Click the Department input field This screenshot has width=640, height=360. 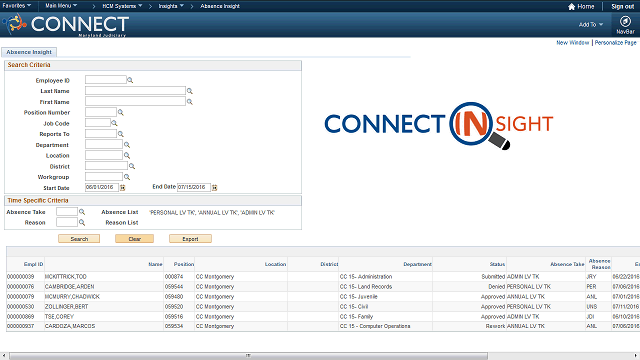(104, 144)
